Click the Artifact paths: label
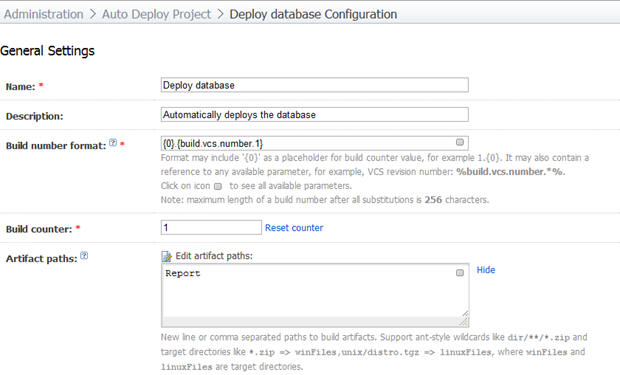Viewport: 620px width, 375px height. pos(42,259)
